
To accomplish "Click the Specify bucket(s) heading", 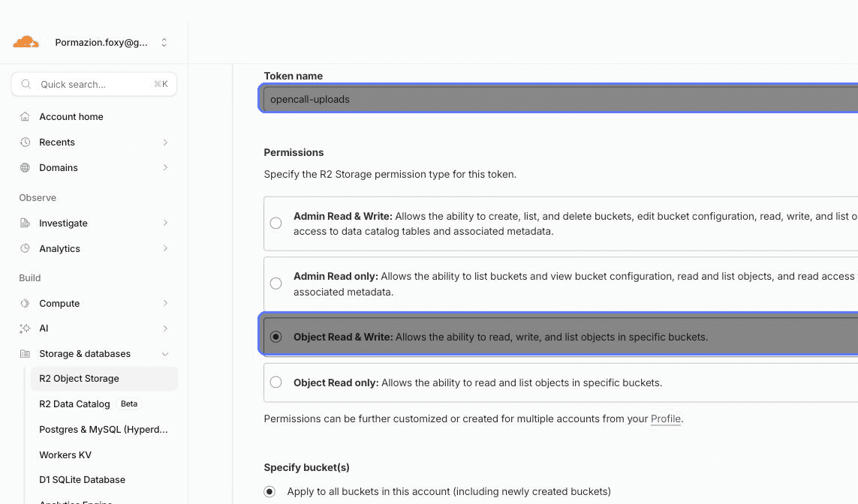I will (306, 467).
